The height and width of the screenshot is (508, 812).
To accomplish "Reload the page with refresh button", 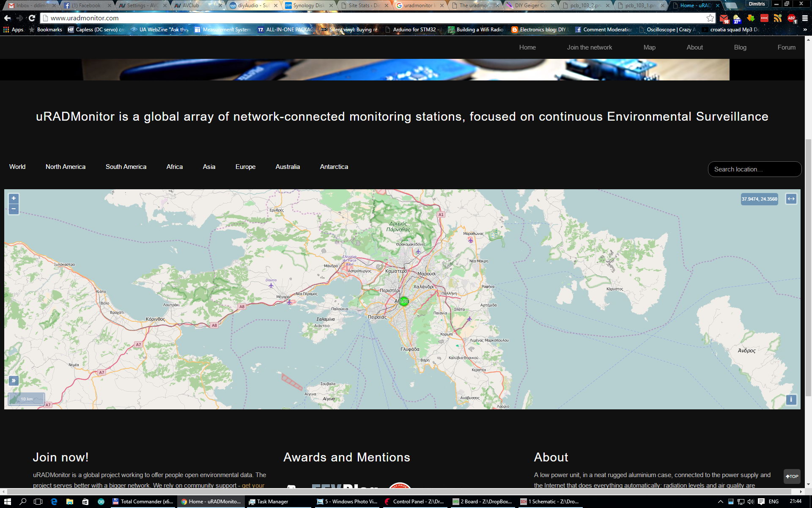I will click(x=32, y=18).
